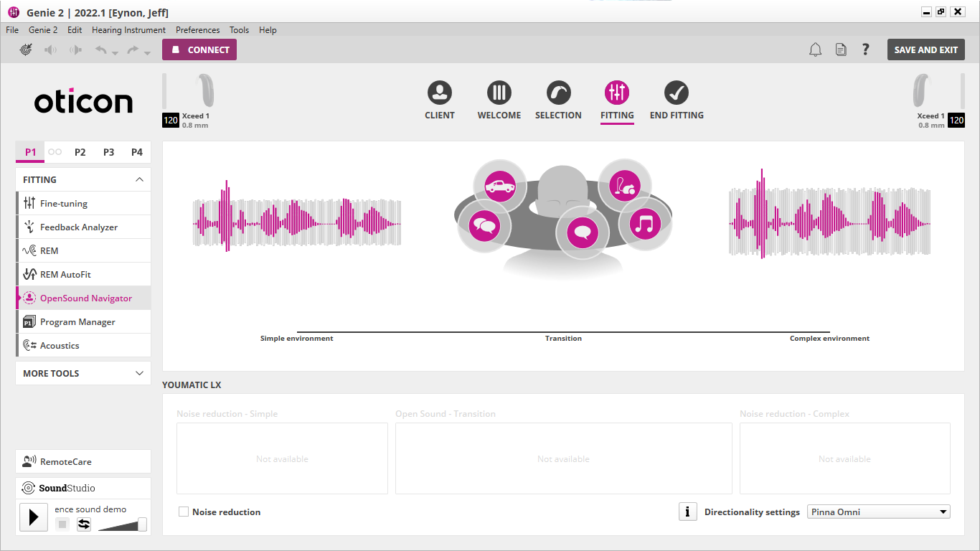Screen dimensions: 980x551
Task: Toggle the binaural link icon beside P1
Action: (55, 152)
